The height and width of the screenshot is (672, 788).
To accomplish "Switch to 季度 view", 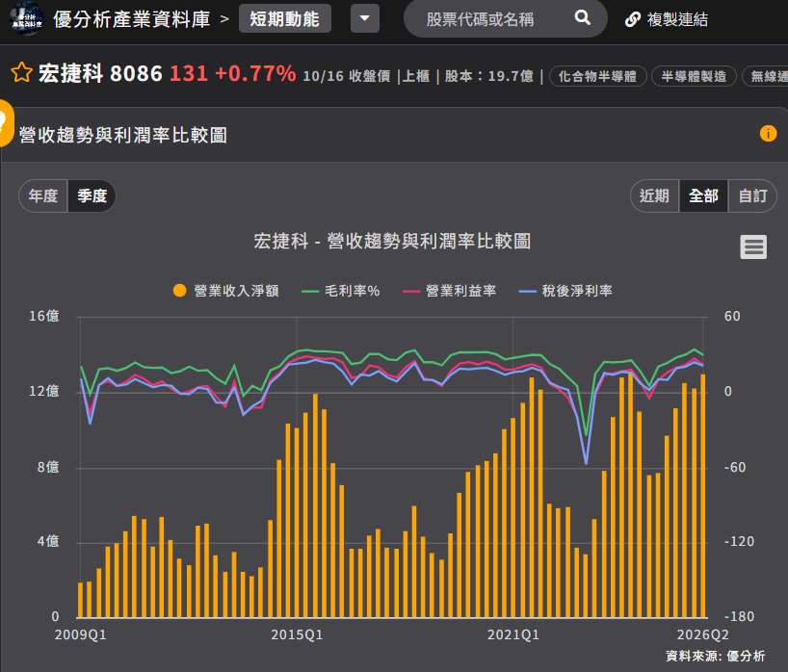I will (92, 195).
